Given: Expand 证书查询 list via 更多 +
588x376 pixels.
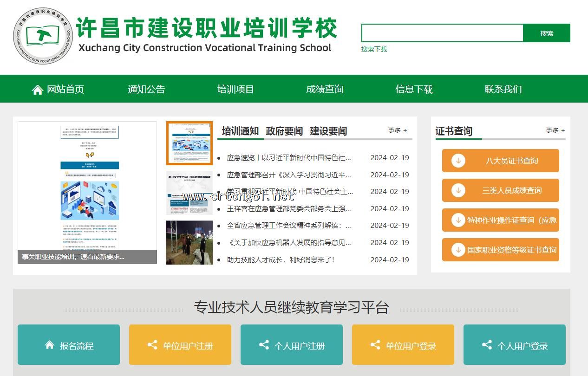Looking at the screenshot, I should pyautogui.click(x=555, y=131).
